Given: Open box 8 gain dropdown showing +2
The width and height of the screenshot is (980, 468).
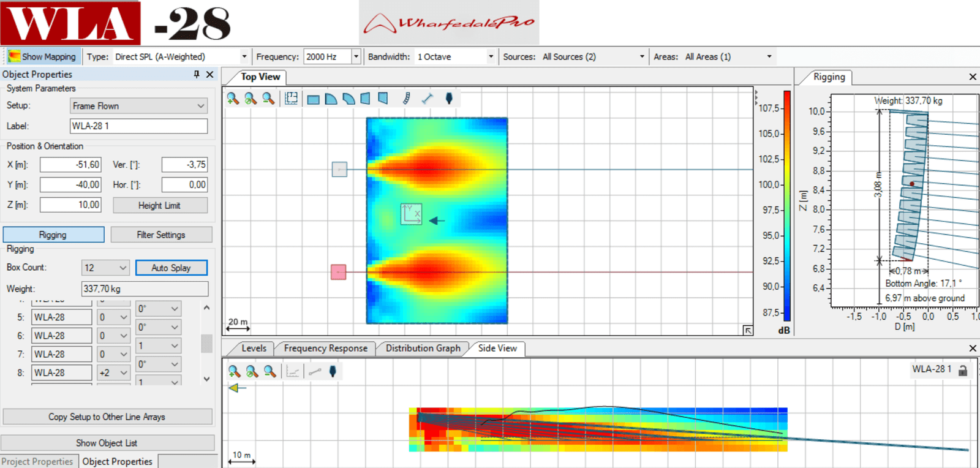Looking at the screenshot, I should [x=113, y=372].
